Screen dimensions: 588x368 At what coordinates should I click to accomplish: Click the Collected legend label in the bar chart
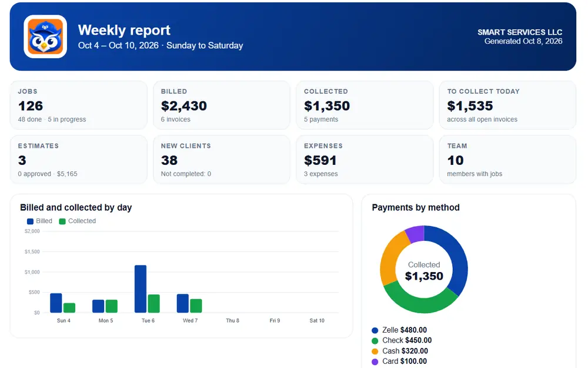point(82,221)
